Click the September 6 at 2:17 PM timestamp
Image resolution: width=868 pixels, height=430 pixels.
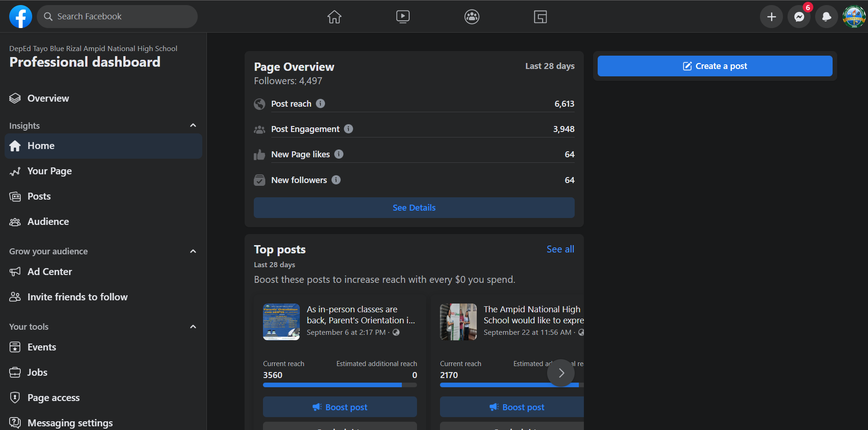coord(346,333)
